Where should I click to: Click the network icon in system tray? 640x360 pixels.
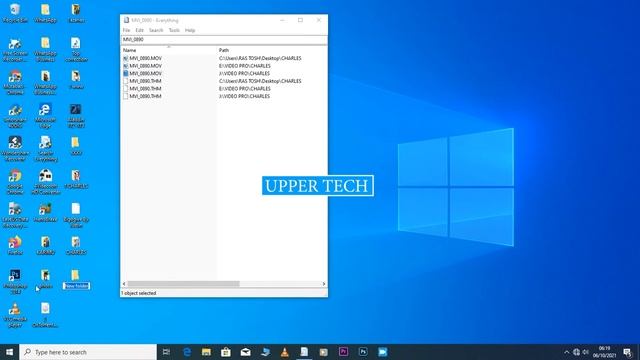[x=576, y=352]
